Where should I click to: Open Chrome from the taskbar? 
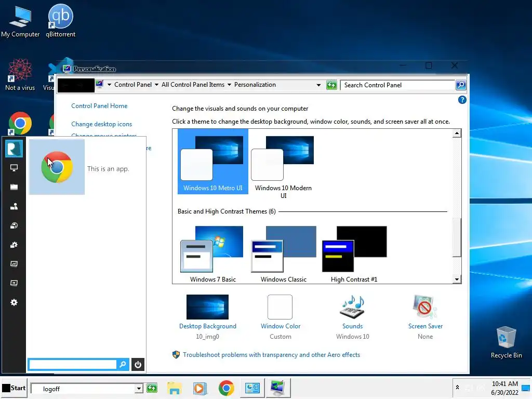coord(227,388)
